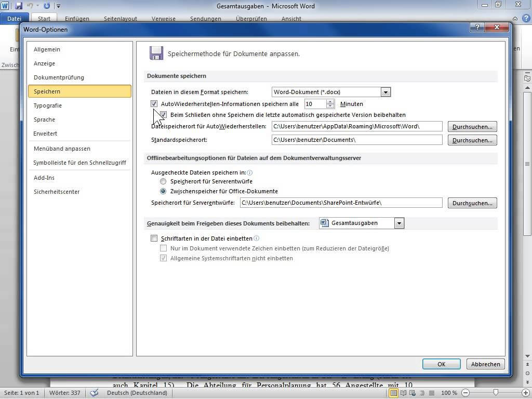Select the Speichern options category
Image resolution: width=532 pixels, height=399 pixels.
pos(79,91)
